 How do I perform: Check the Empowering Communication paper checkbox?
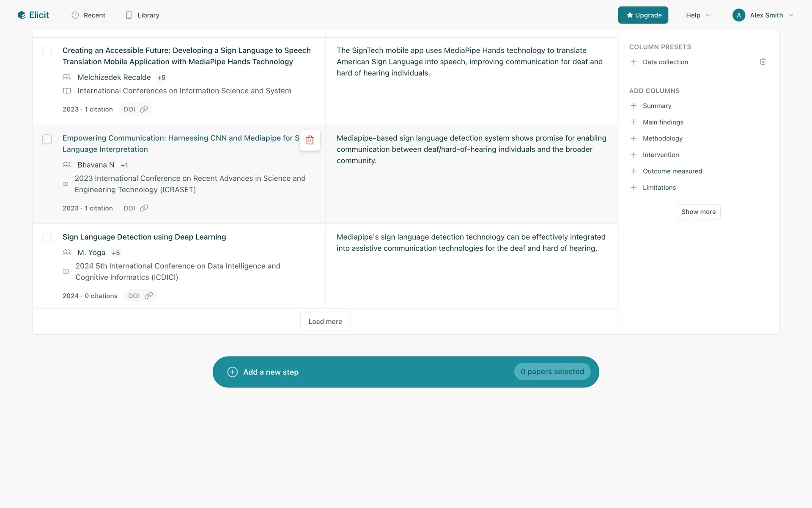coord(47,139)
